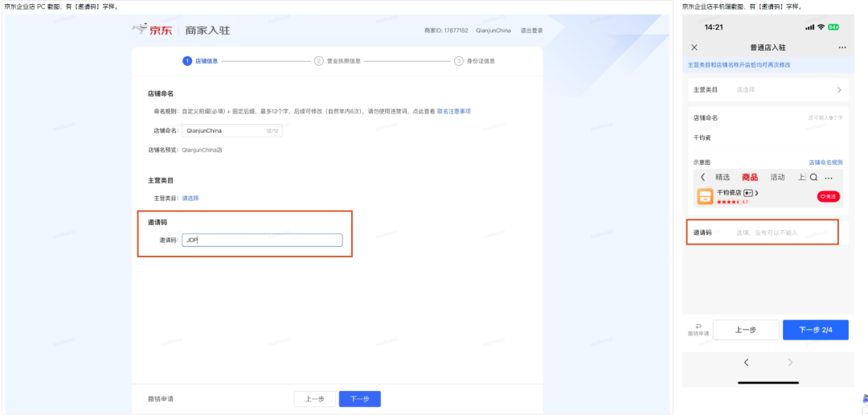Click mobile 撤销申请 icon button

pyautogui.click(x=698, y=330)
